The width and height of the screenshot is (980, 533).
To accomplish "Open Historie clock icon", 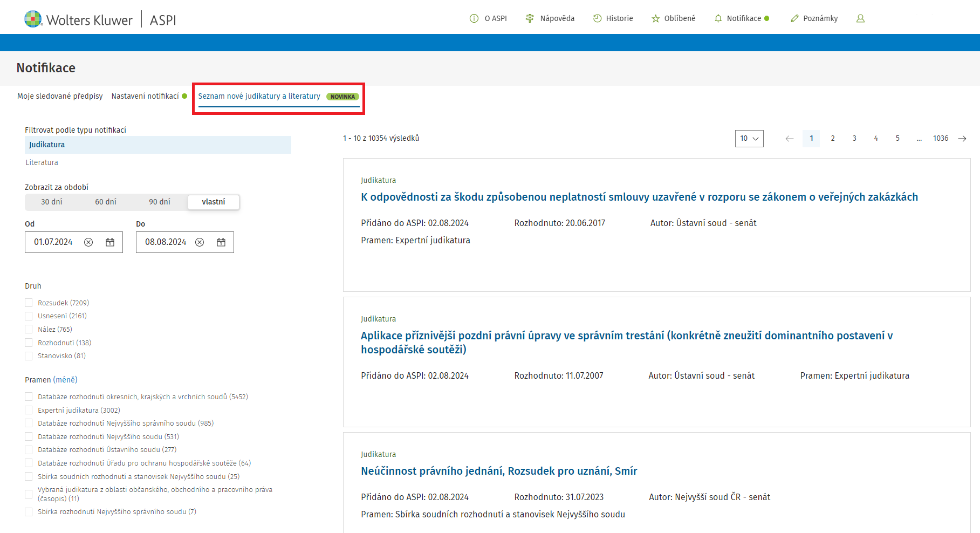I will (597, 18).
